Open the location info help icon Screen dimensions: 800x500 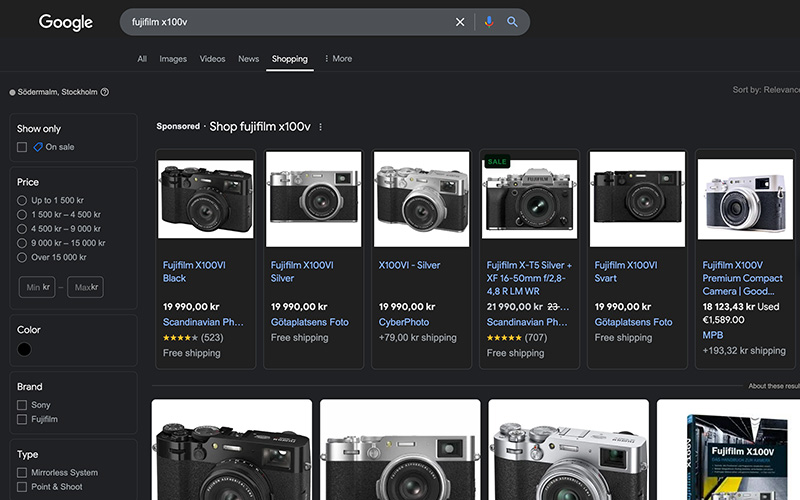105,92
